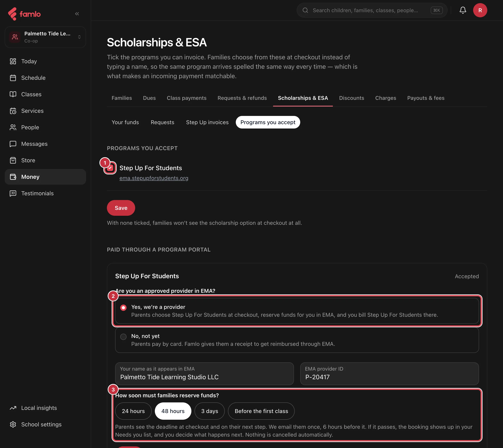Viewport: 503px width, 448px height.
Task: Select the Requests sub-tab
Action: 162,122
